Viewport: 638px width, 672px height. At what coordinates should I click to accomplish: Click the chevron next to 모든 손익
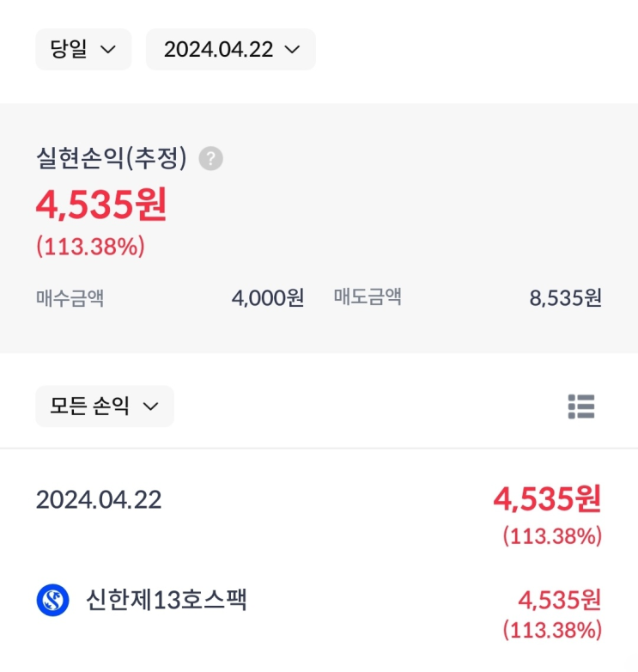pos(150,406)
